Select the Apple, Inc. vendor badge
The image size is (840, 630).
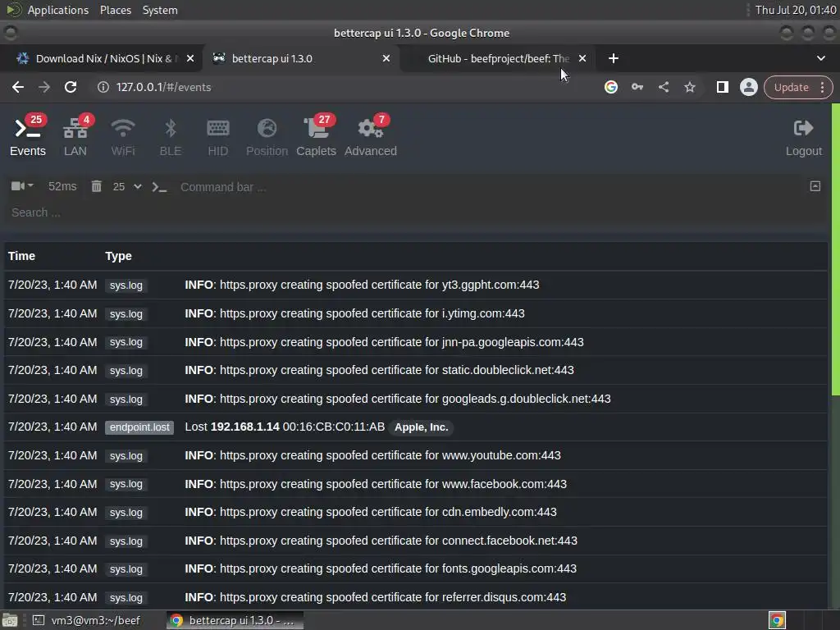[421, 427]
